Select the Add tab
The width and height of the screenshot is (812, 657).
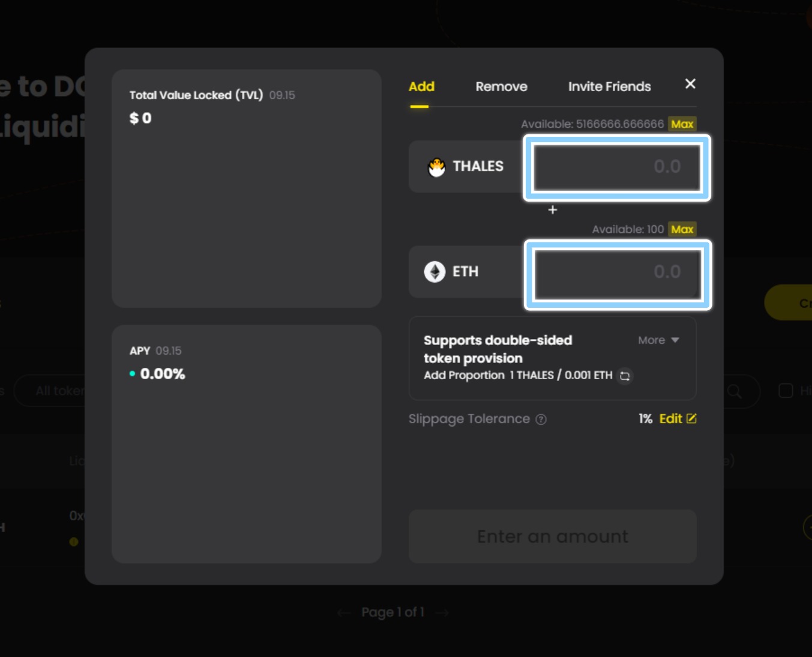point(421,86)
